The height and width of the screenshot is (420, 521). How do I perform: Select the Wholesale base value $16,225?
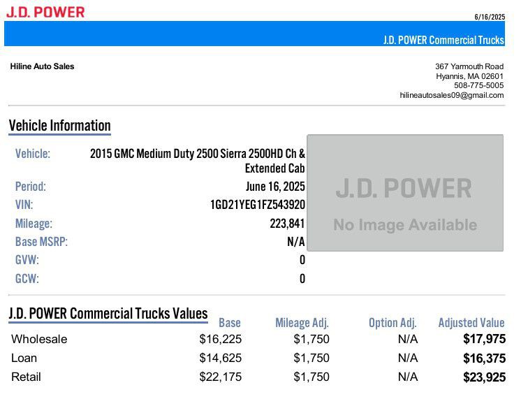(x=220, y=339)
